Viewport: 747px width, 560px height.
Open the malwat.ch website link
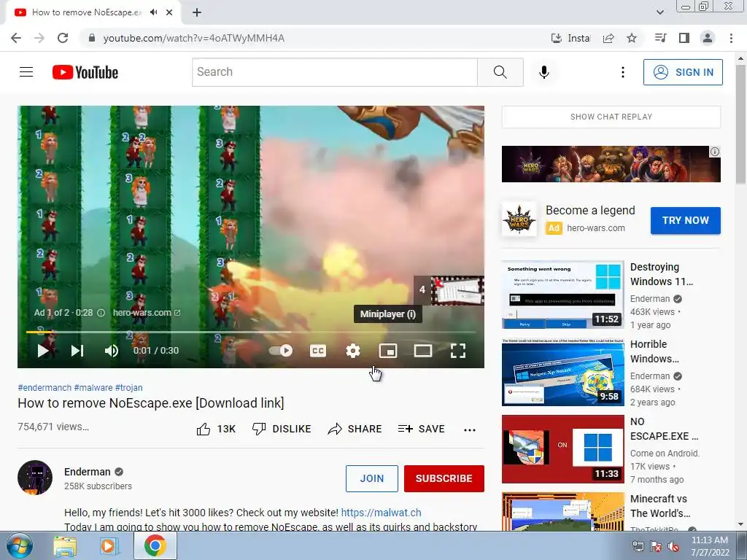click(x=381, y=513)
